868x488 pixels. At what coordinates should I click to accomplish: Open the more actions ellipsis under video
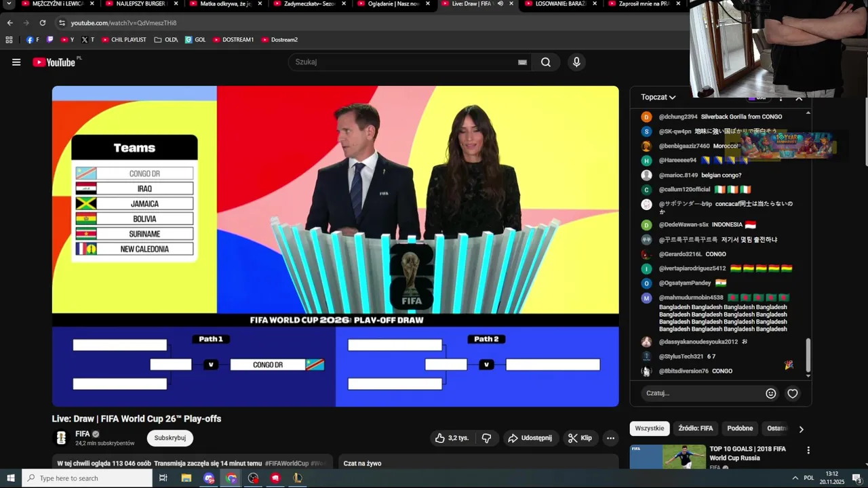point(610,438)
